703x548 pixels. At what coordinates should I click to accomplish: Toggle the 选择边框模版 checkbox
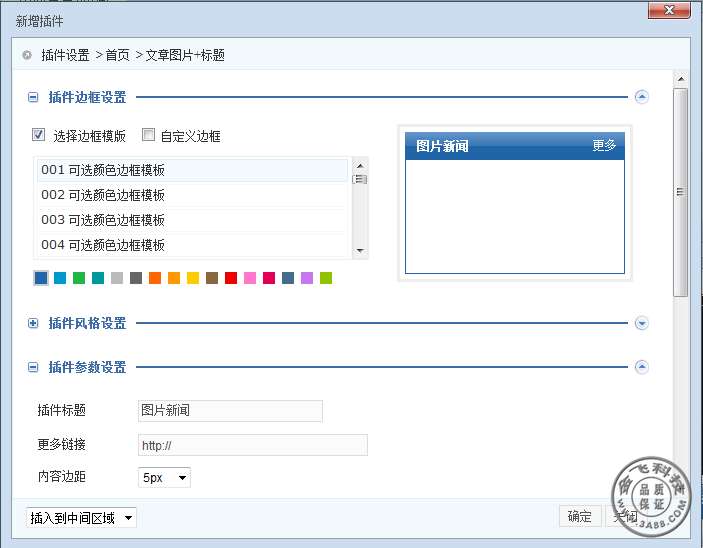coord(39,135)
